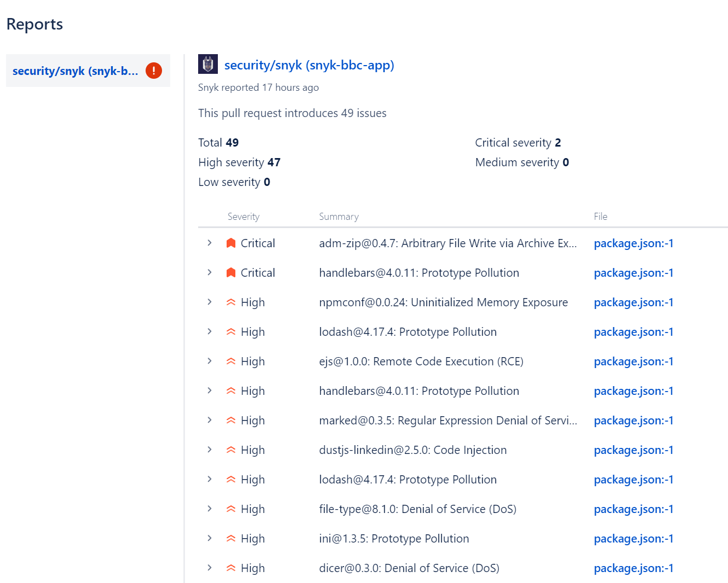Click 'ejs@1.0.0: Remote Code Execution (RCE)' summary
This screenshot has height=583, width=728.
click(x=421, y=362)
